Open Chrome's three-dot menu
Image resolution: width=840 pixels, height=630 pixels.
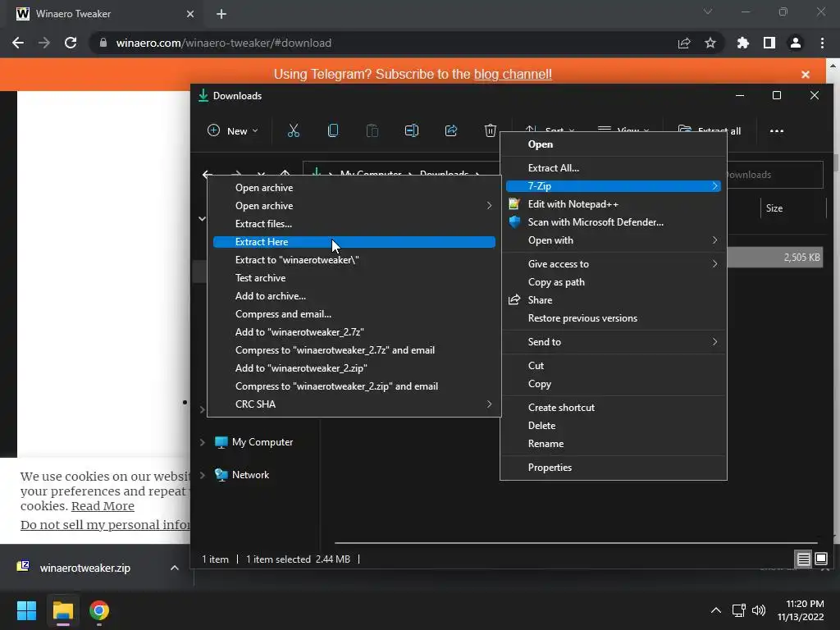[822, 43]
